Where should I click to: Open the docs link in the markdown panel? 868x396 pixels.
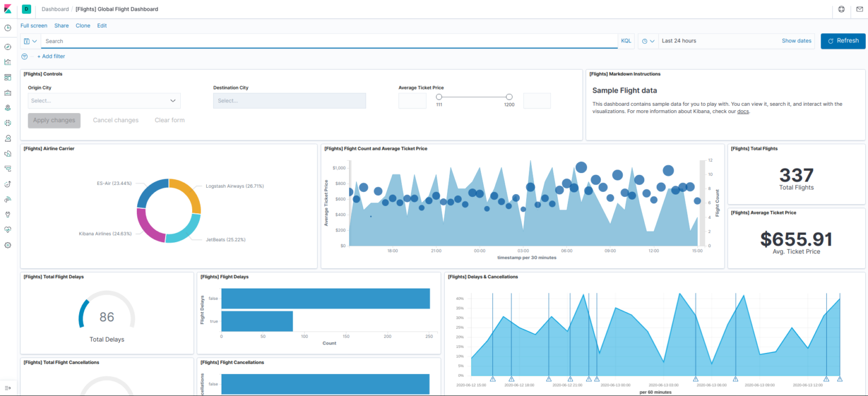(743, 111)
